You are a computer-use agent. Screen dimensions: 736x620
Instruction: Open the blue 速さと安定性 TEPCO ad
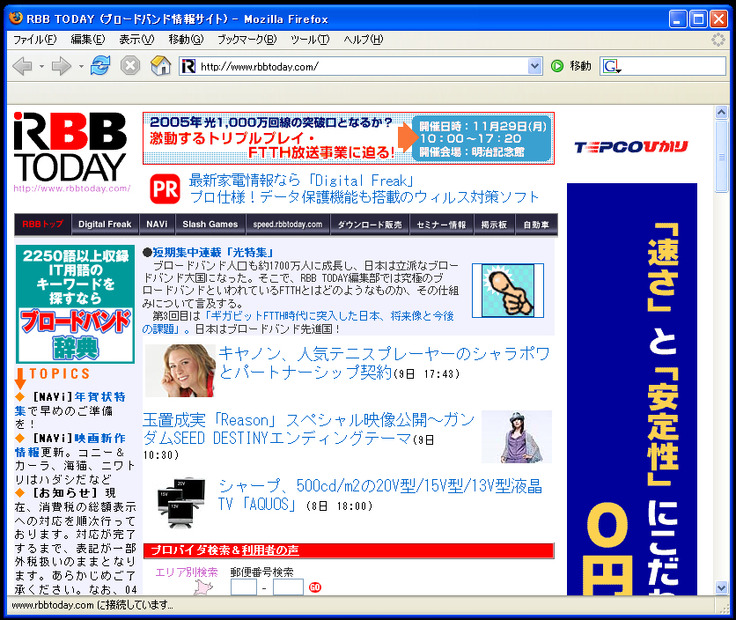pos(632,389)
